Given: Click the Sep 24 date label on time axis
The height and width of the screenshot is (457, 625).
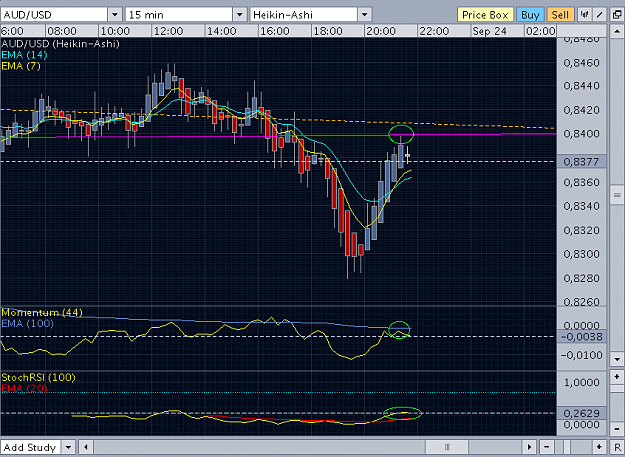Looking at the screenshot, I should pyautogui.click(x=489, y=31).
